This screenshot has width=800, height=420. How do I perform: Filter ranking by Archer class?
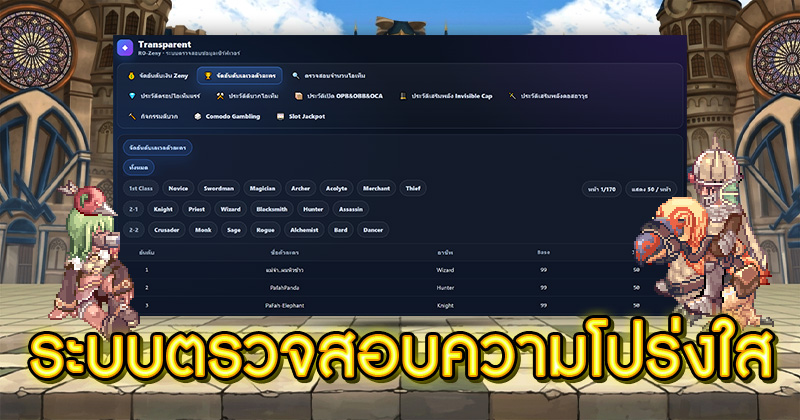(301, 188)
